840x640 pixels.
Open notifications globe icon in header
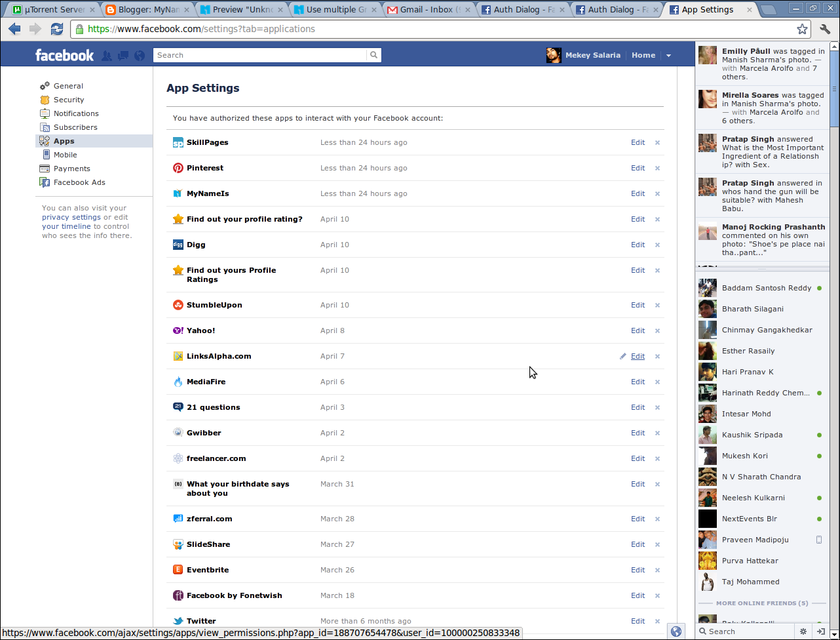139,56
